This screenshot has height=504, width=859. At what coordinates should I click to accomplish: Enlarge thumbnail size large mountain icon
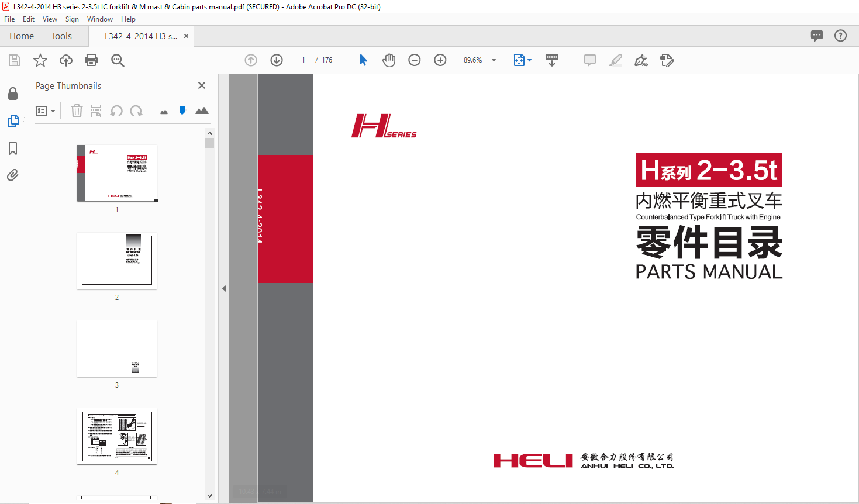click(x=202, y=111)
